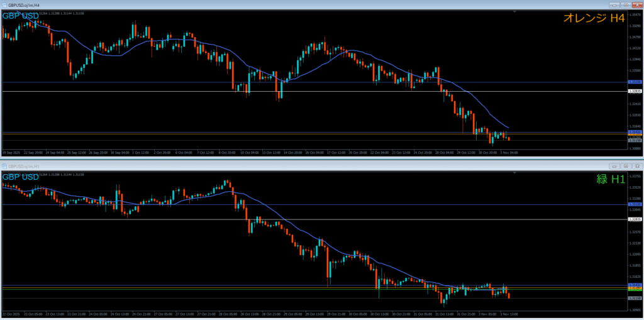Viewport: 644px width, 320px height.
Task: Click the chart shift triangle marker on H1 chart
Action: click(x=514, y=174)
